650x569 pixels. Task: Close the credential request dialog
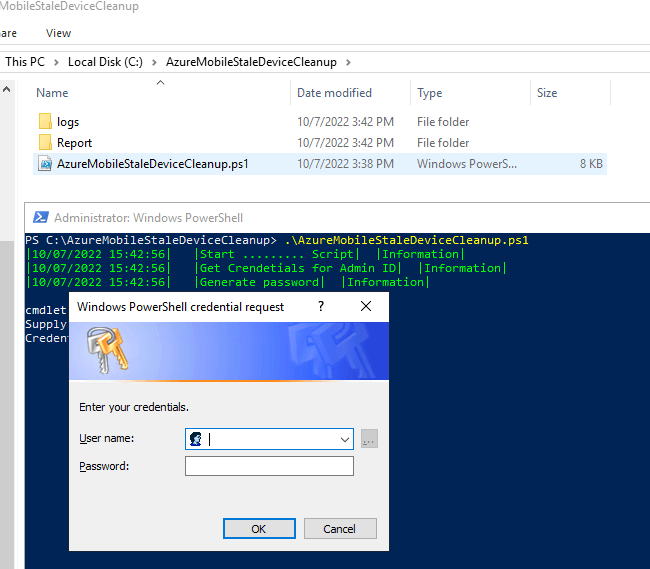click(366, 307)
